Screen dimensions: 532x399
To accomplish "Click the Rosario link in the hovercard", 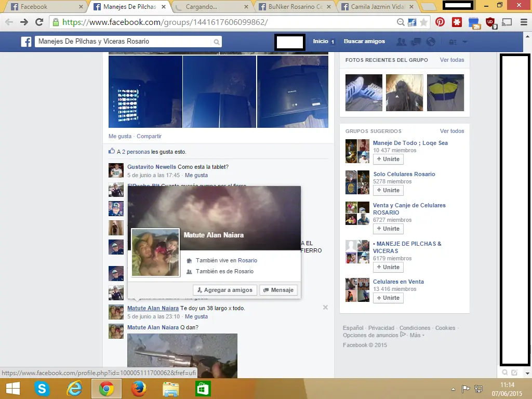I will pos(247,260).
